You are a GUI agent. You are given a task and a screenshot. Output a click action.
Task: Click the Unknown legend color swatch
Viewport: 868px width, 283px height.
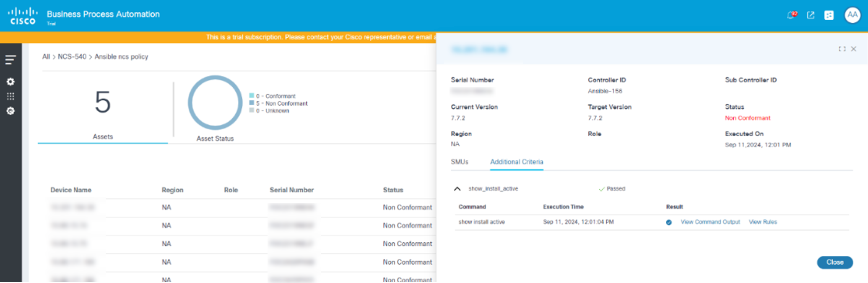[252, 110]
